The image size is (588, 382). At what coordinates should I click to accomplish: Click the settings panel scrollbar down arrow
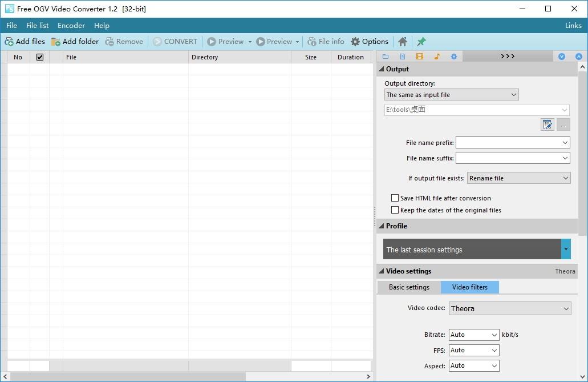[582, 376]
